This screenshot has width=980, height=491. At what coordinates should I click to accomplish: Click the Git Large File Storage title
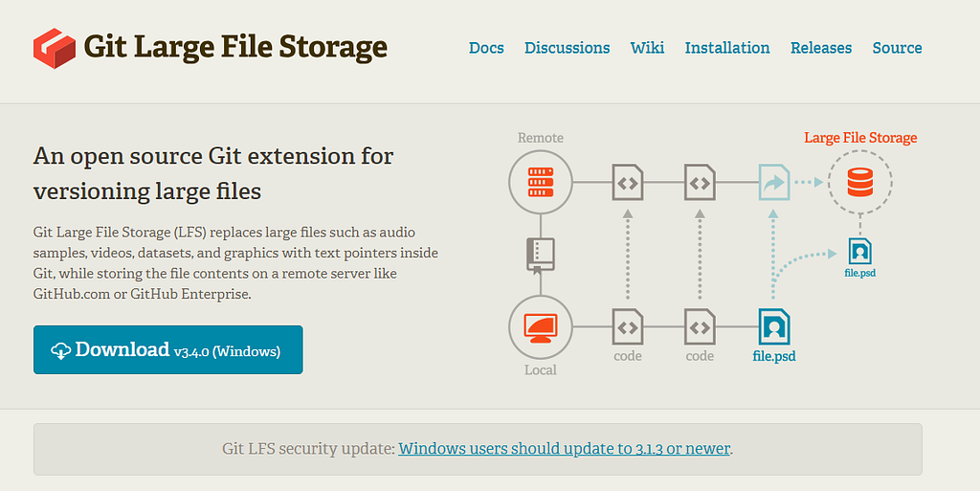click(235, 48)
